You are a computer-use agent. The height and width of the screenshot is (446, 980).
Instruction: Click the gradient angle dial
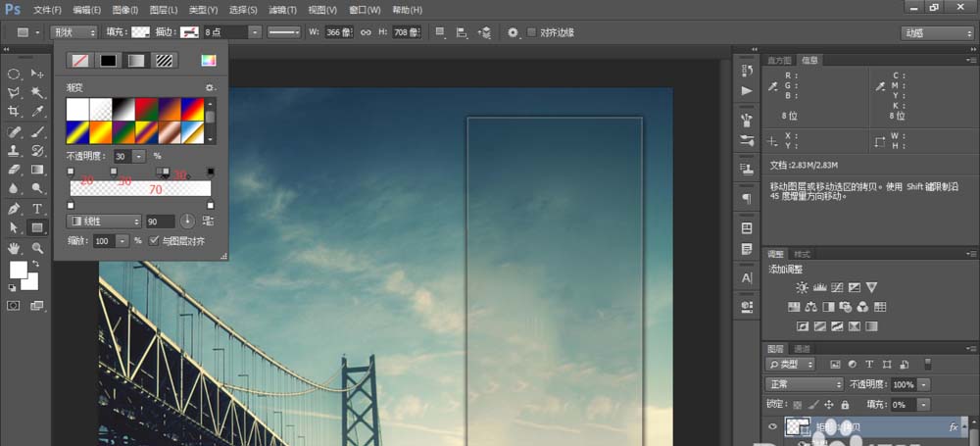pos(187,221)
